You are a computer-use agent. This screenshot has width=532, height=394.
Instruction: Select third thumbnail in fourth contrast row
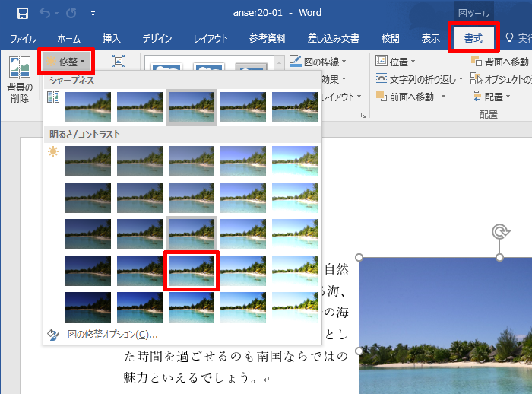click(x=192, y=271)
